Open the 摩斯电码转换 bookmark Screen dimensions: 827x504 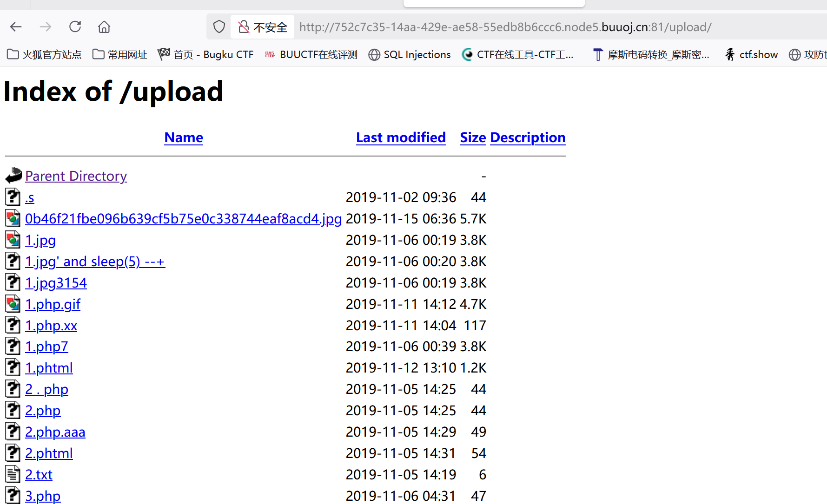click(651, 55)
